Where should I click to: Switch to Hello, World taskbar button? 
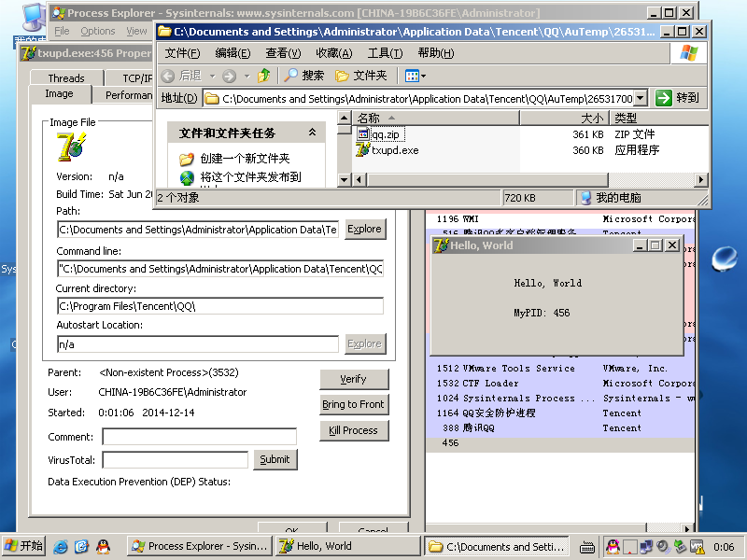tap(347, 546)
